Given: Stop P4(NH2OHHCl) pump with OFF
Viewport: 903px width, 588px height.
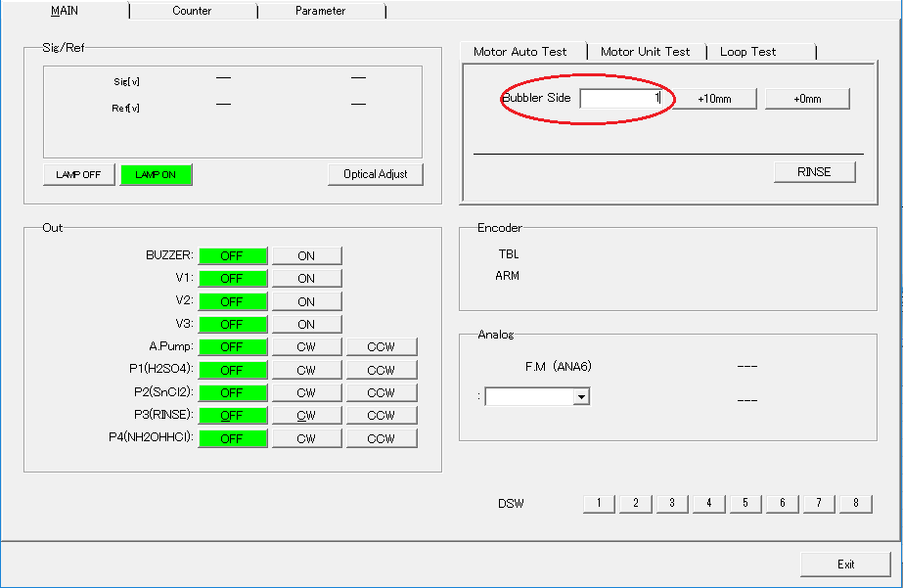Looking at the screenshot, I should point(232,438).
